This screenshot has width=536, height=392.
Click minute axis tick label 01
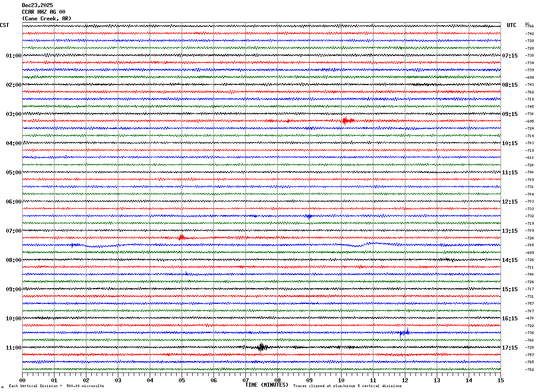click(54, 380)
